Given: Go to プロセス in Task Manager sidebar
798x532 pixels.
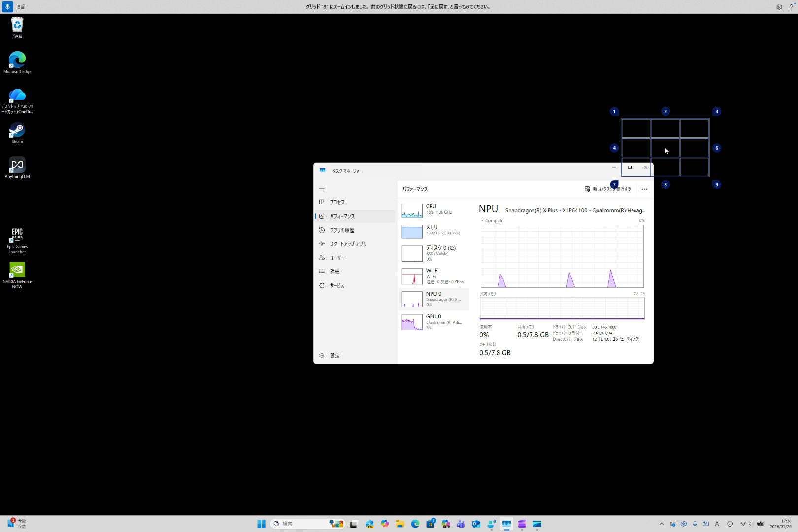Looking at the screenshot, I should (355, 202).
